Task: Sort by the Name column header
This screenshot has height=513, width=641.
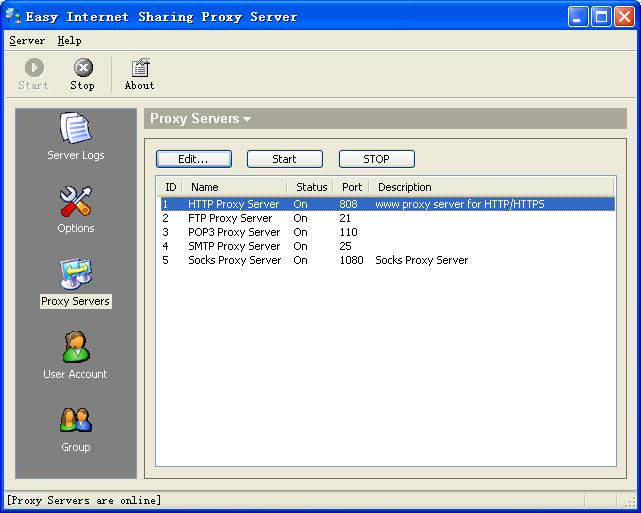Action: [x=234, y=187]
